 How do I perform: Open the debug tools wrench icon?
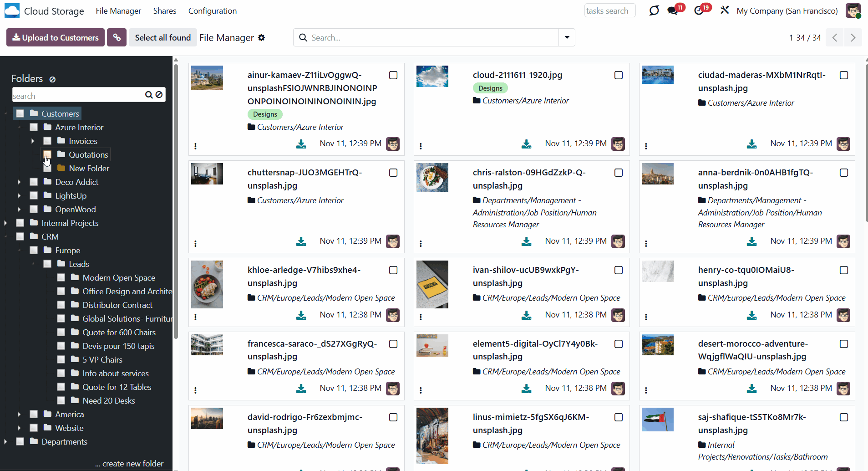point(725,10)
